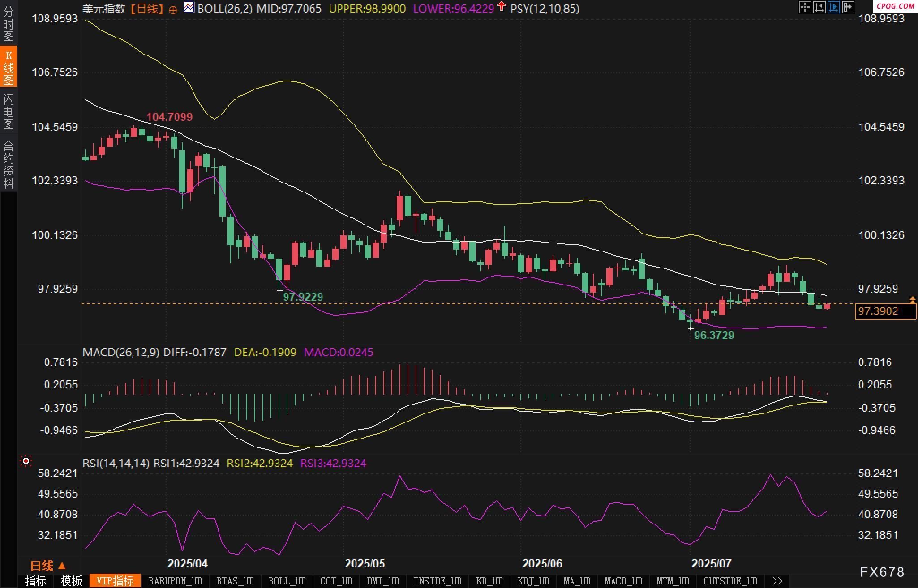The image size is (918, 588).
Task: Click the rightmost chart-shift arrow icon
Action: click(848, 7)
